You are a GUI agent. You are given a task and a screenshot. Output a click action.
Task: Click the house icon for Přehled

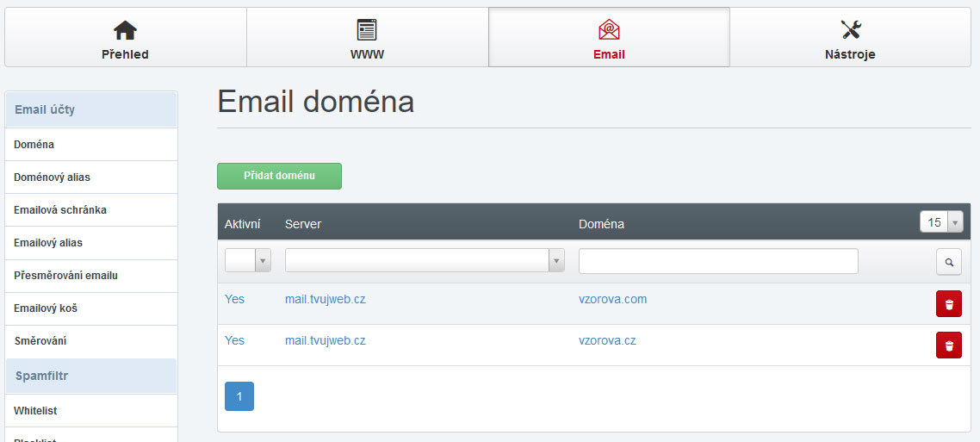(x=125, y=30)
